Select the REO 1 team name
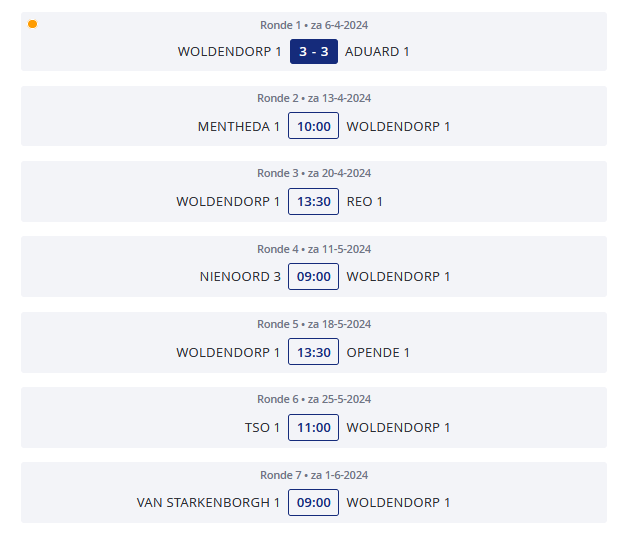 point(364,202)
